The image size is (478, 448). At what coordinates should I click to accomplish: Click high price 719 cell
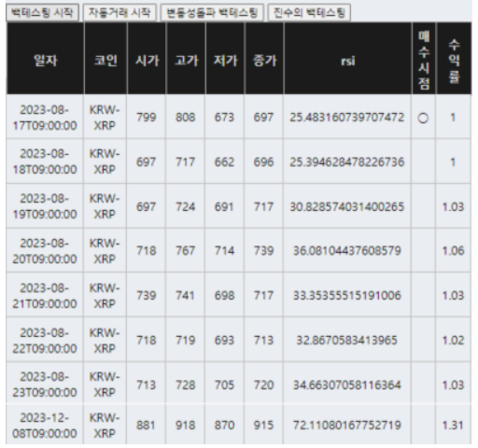tap(186, 340)
